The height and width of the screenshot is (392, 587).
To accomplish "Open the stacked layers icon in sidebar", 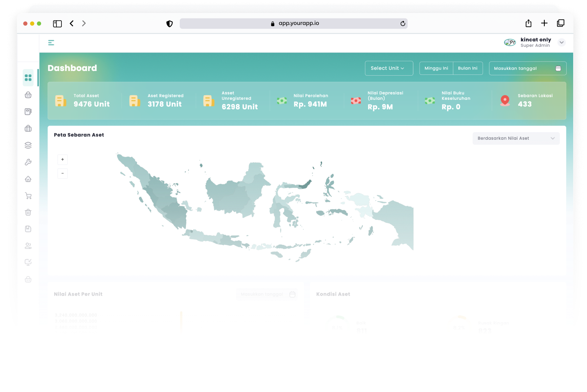I will (28, 145).
